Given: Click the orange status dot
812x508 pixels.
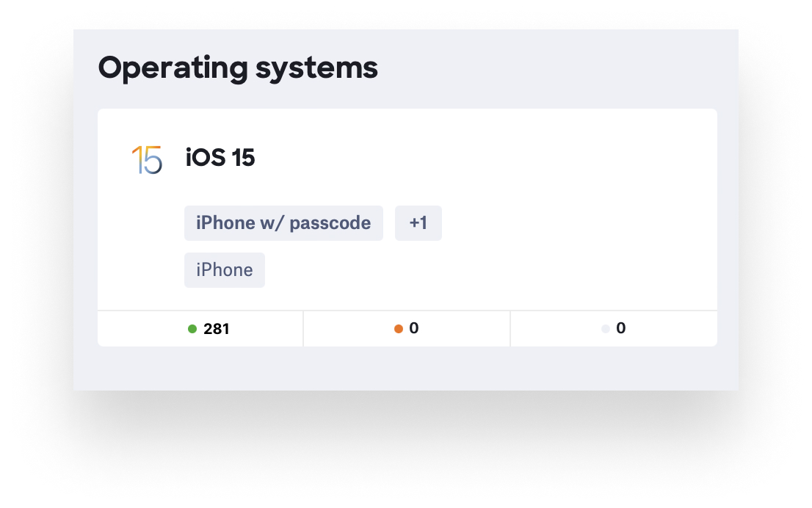Looking at the screenshot, I should [399, 329].
